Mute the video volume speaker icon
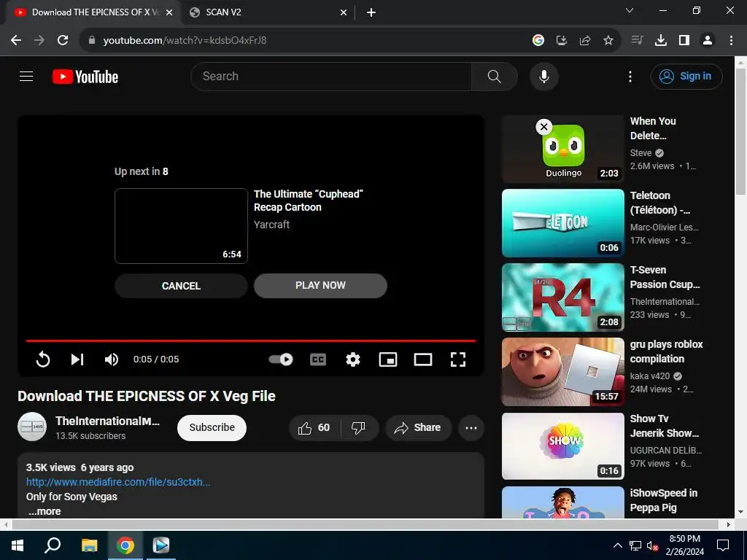The height and width of the screenshot is (560, 747). (112, 359)
